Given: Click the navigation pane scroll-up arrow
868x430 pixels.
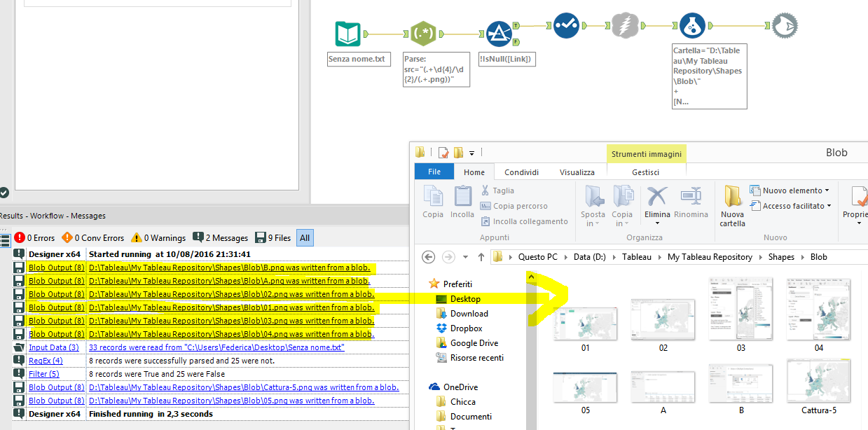Looking at the screenshot, I should [530, 277].
